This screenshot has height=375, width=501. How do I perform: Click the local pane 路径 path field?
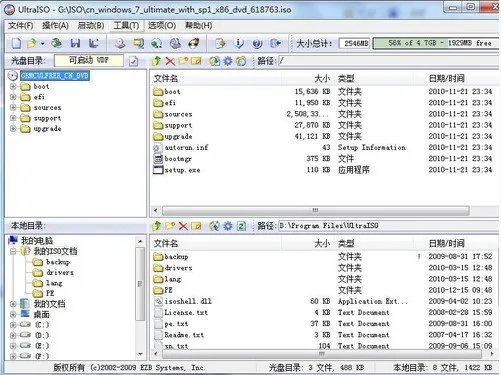coord(389,226)
